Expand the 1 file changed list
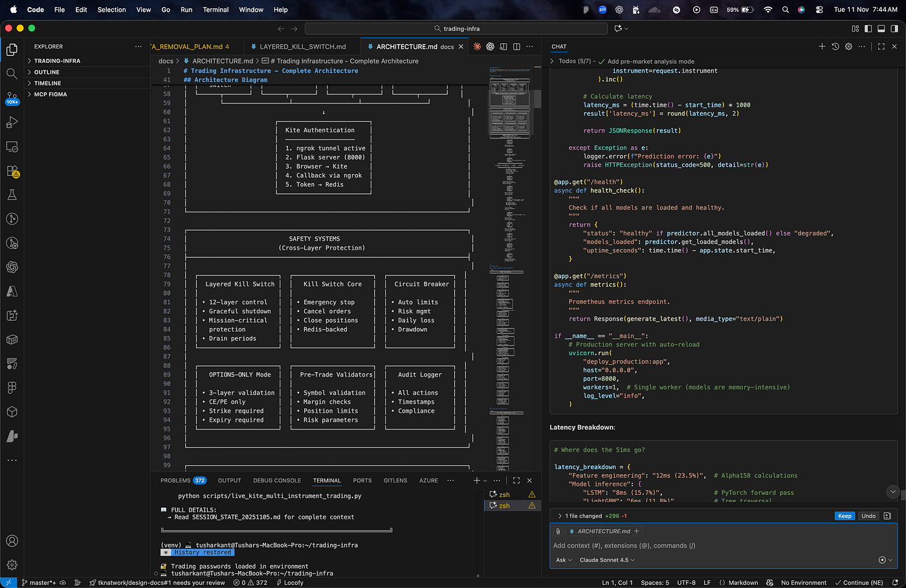 (560, 516)
